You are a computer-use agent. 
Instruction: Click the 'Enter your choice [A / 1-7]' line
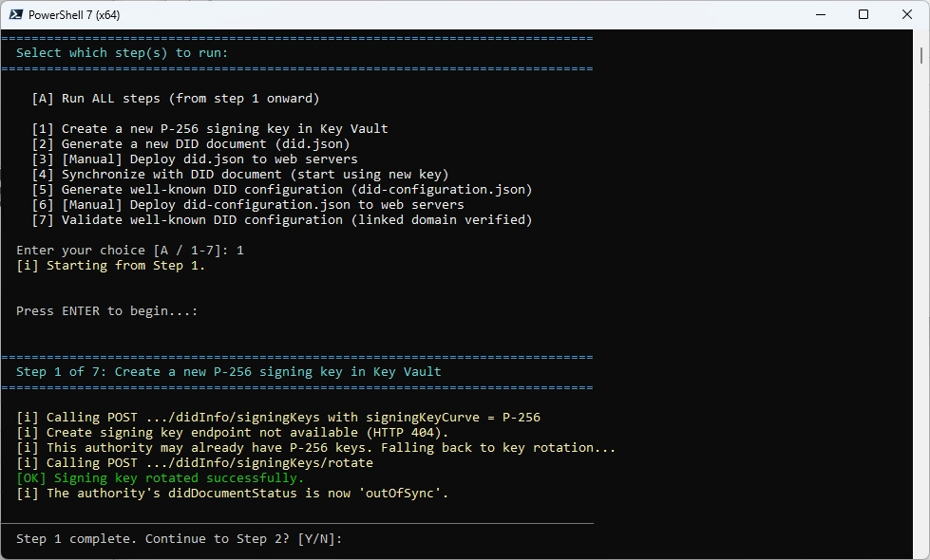[130, 251]
